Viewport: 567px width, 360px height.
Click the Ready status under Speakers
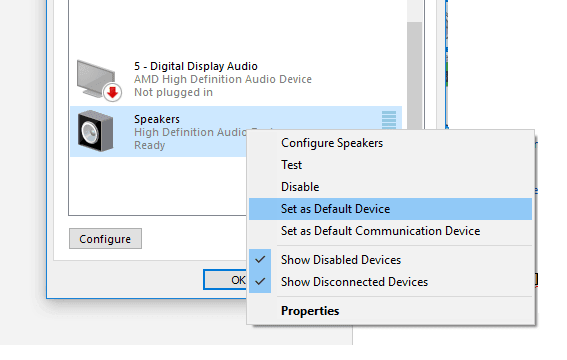[x=149, y=145]
